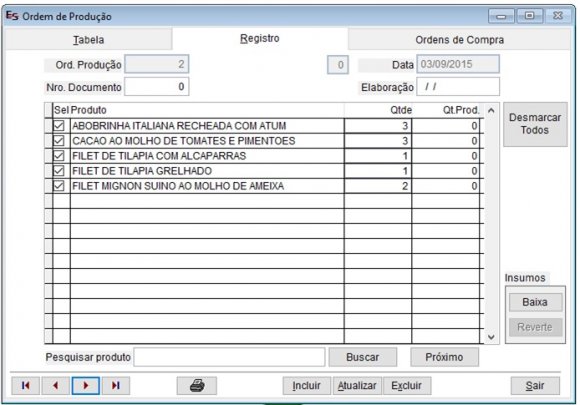Uncheck CACAO AO MOLHO DE TOMATES checkbox
Viewport: 580px width, 405px height.
point(59,141)
